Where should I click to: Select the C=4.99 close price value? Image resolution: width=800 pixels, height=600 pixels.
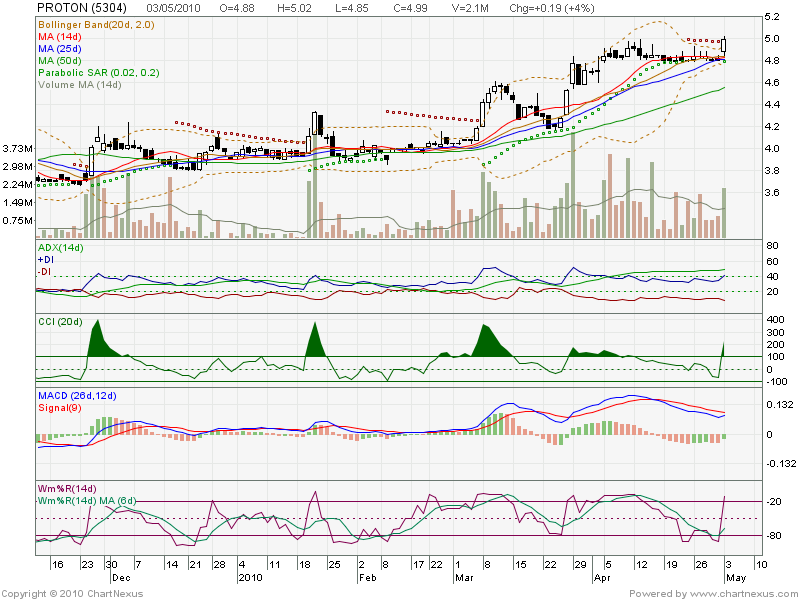point(411,8)
